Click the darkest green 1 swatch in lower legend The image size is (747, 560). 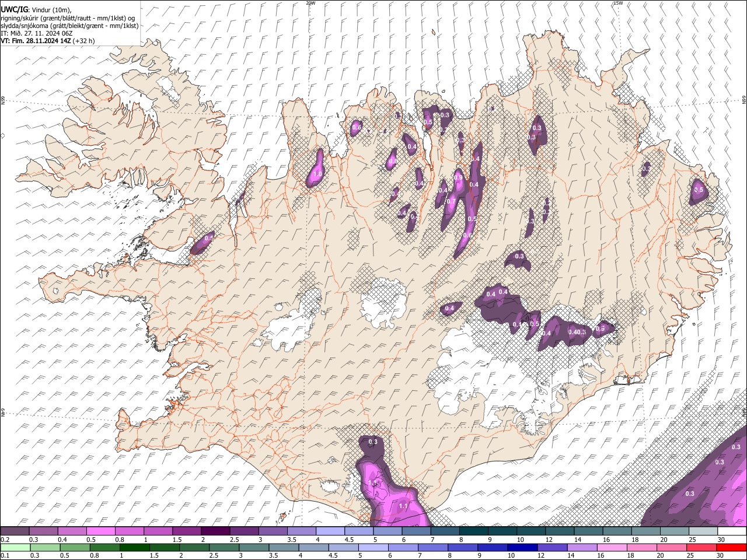coord(134,548)
